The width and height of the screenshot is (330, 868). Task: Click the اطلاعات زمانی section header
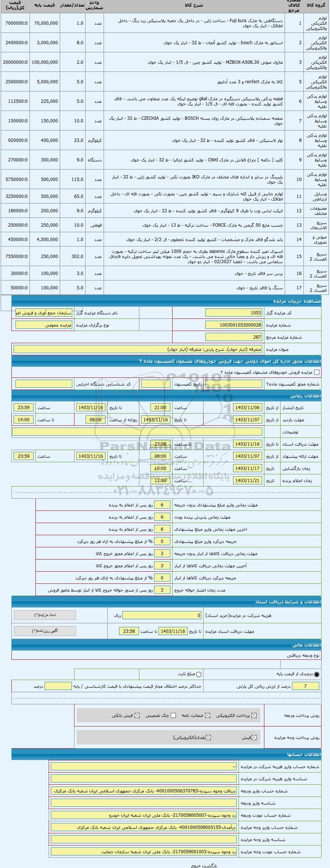coord(166,396)
